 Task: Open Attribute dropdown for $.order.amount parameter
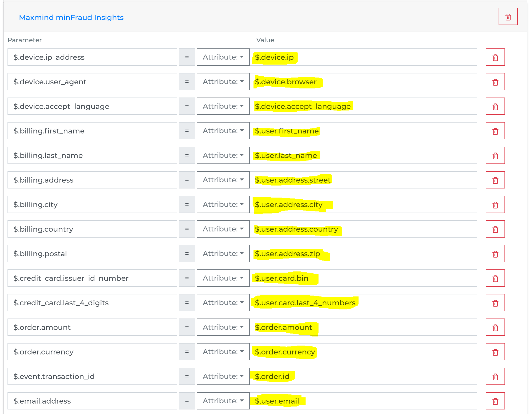coord(223,327)
